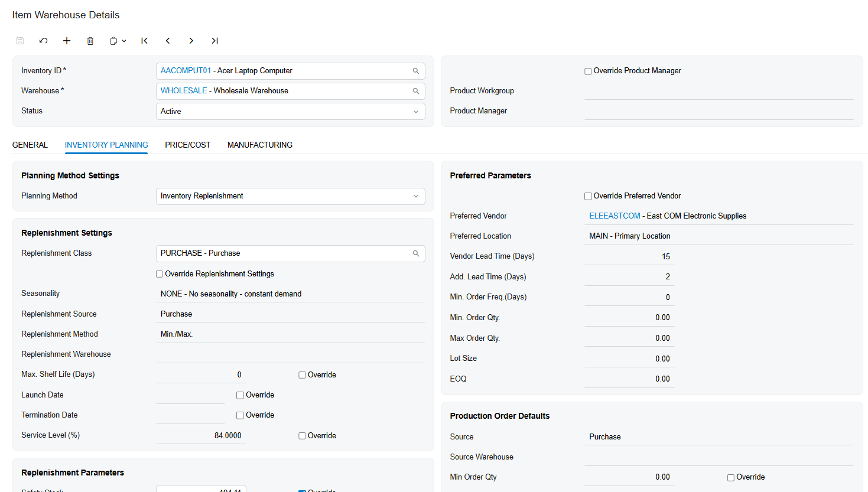Open Replenishment Class search lookup
The height and width of the screenshot is (492, 868).
click(416, 253)
